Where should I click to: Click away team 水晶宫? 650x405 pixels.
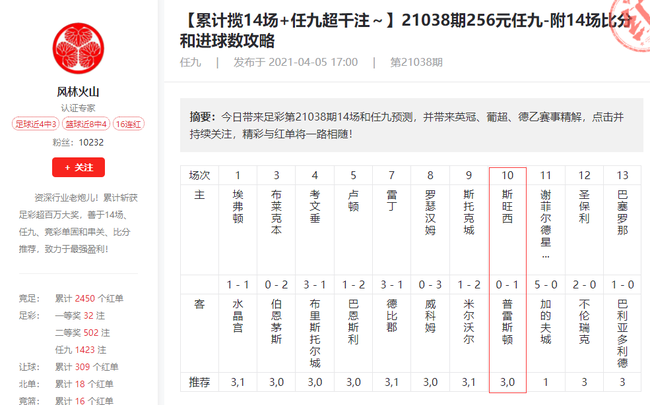238,316
